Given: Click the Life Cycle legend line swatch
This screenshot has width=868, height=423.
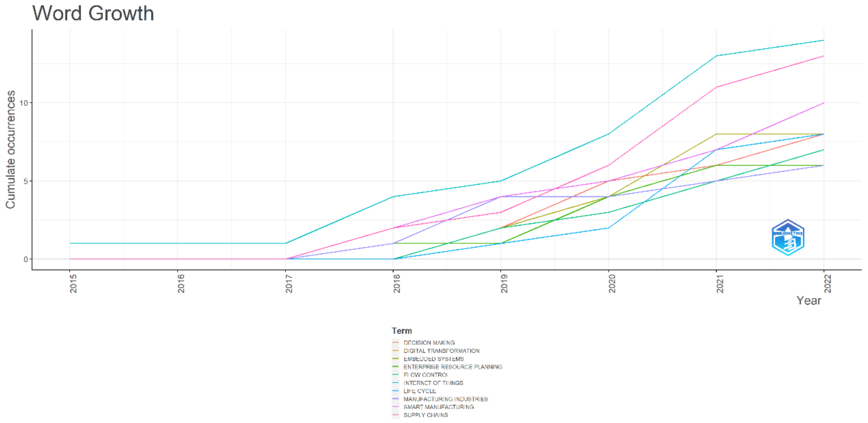Looking at the screenshot, I should pyautogui.click(x=395, y=391).
